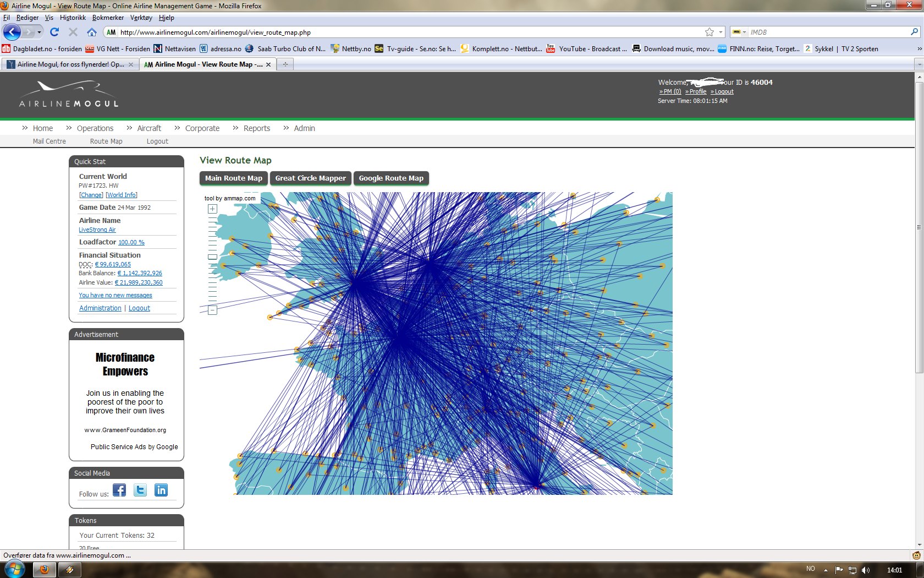Click the Firefox forward arrow button
Viewport: 924px width, 578px height.
[x=28, y=32]
